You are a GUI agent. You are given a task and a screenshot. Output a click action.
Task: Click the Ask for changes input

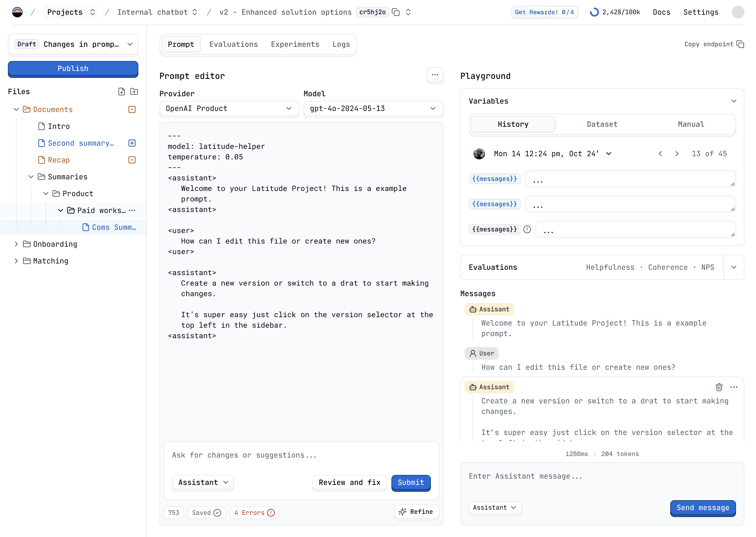[301, 455]
